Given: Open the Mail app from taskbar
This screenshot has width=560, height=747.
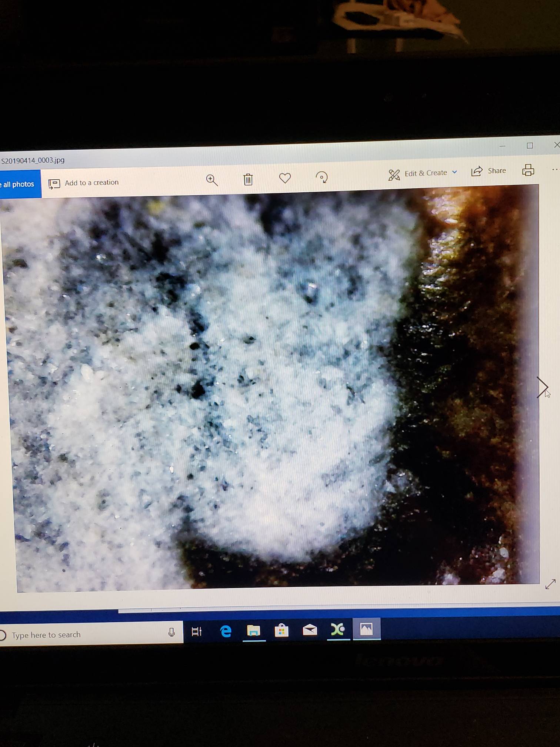Looking at the screenshot, I should click(x=310, y=630).
